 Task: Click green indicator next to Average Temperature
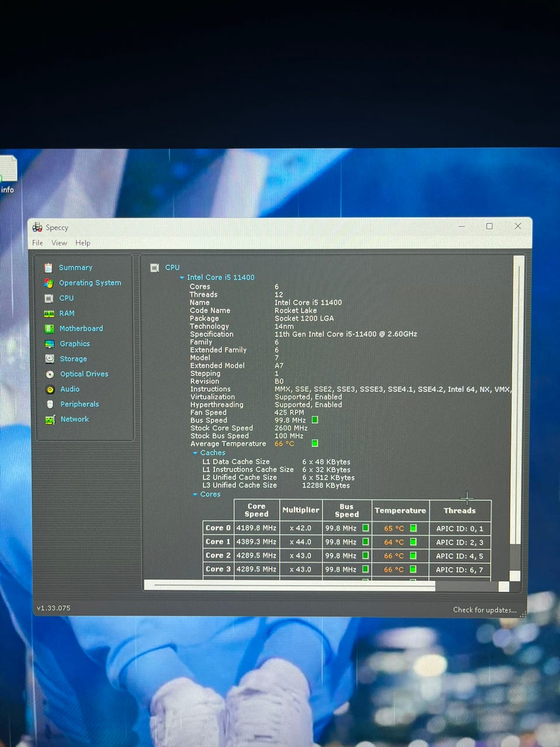point(315,444)
